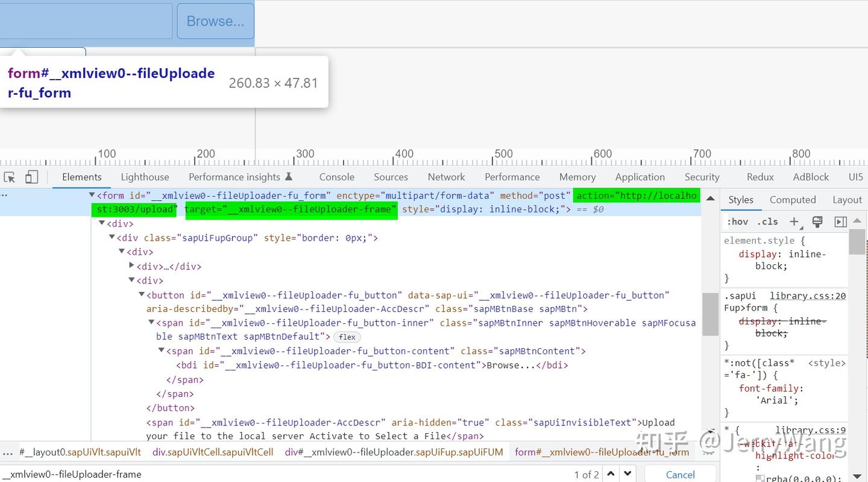Click Styles pane scroll down arrow
The width and height of the screenshot is (868, 482).
[x=857, y=476]
